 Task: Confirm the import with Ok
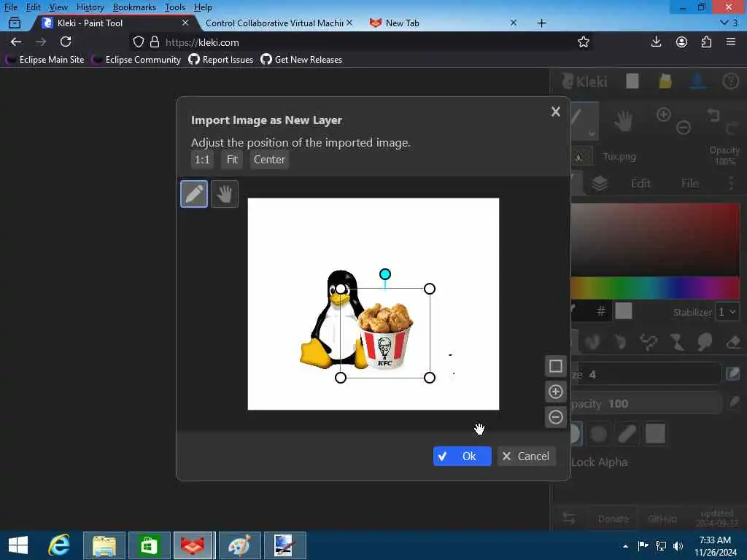pos(462,456)
